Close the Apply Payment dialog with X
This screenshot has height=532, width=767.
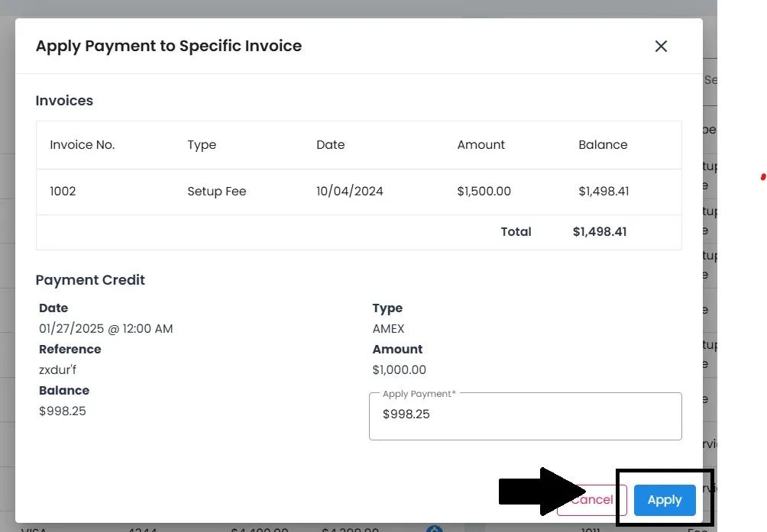(x=661, y=47)
